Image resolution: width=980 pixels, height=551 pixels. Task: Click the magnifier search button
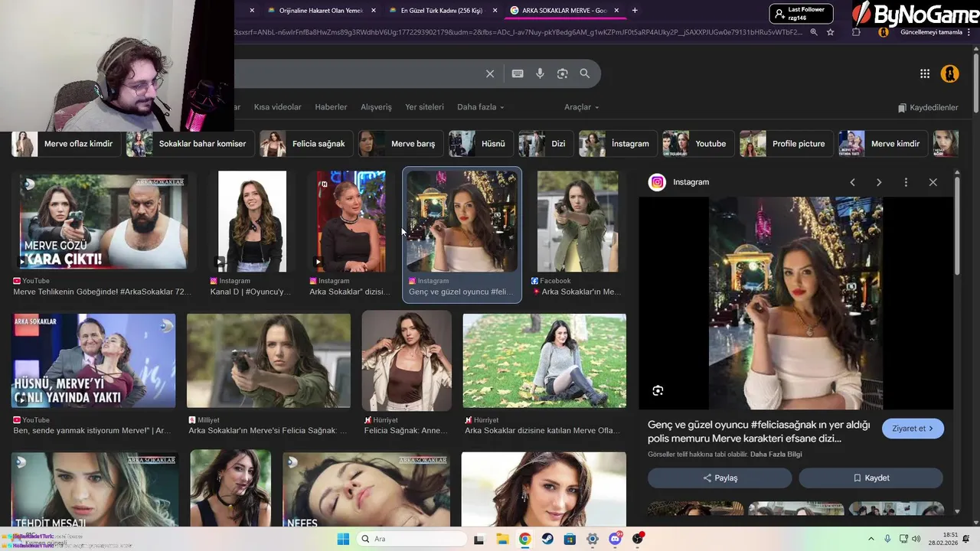(585, 73)
